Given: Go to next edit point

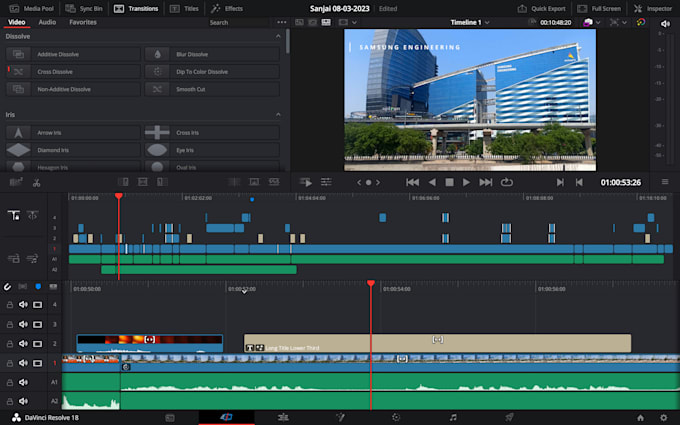Looking at the screenshot, I should [x=560, y=182].
